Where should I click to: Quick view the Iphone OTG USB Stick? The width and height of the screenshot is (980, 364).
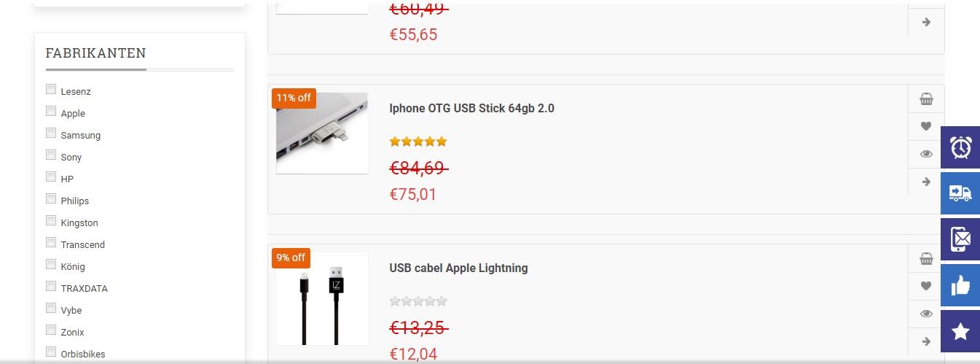click(x=926, y=154)
